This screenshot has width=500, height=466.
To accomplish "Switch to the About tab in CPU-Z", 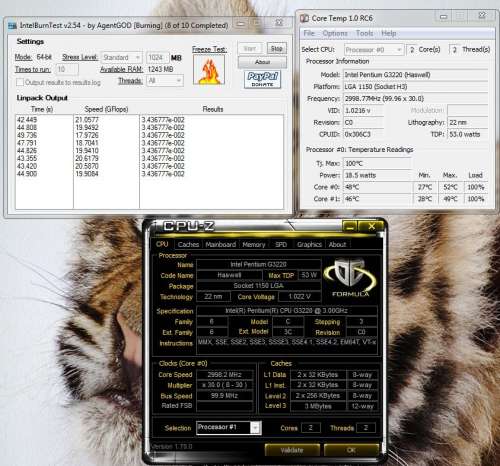I will 337,244.
